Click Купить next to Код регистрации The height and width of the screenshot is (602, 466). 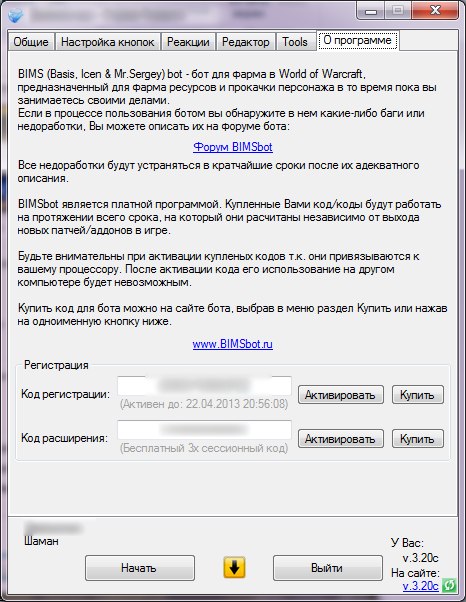pos(418,395)
